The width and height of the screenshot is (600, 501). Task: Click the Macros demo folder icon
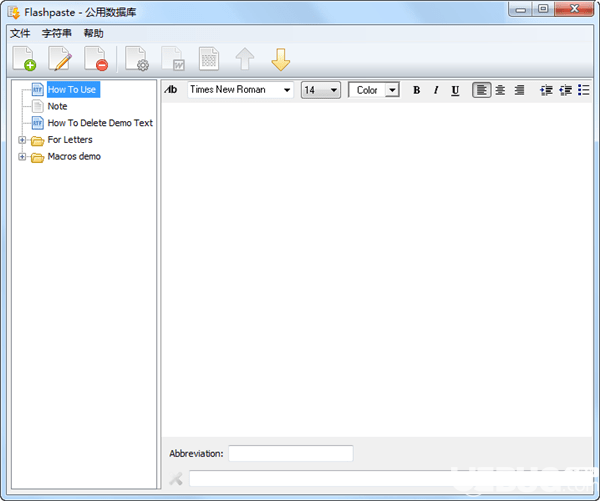[x=38, y=158]
